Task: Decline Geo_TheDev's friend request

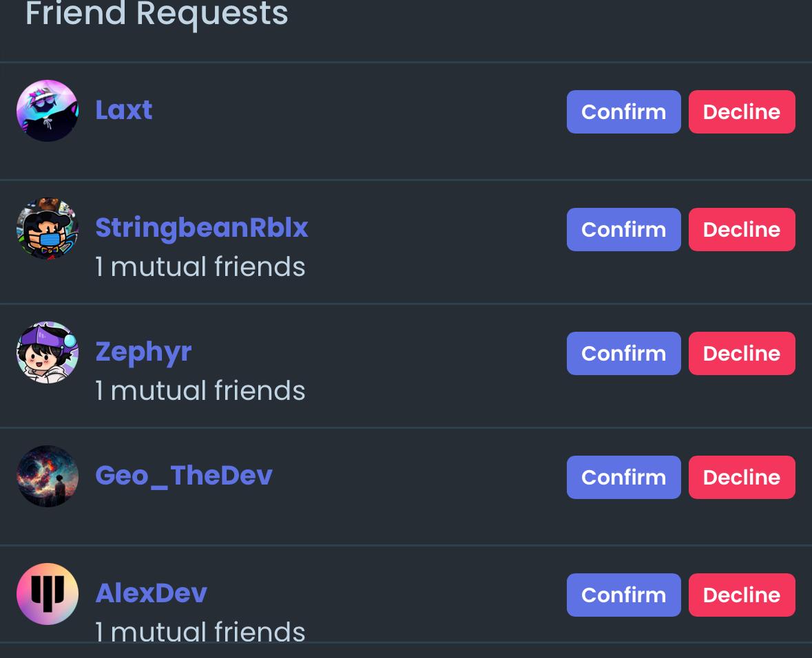Action: click(742, 477)
